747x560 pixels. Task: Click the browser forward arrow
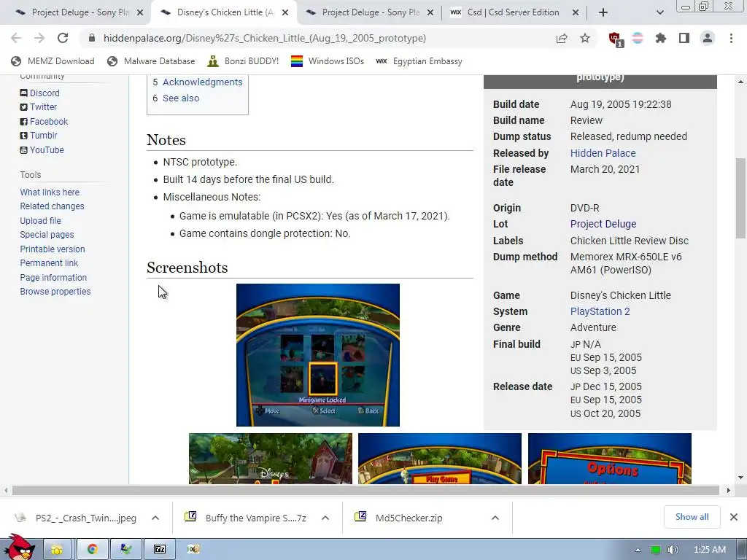39,38
